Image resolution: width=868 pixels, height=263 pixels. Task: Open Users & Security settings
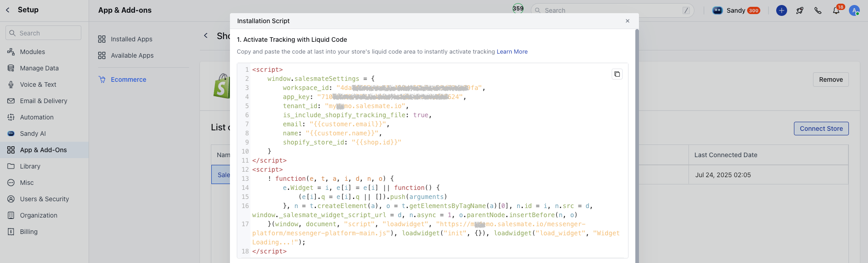[x=44, y=199]
